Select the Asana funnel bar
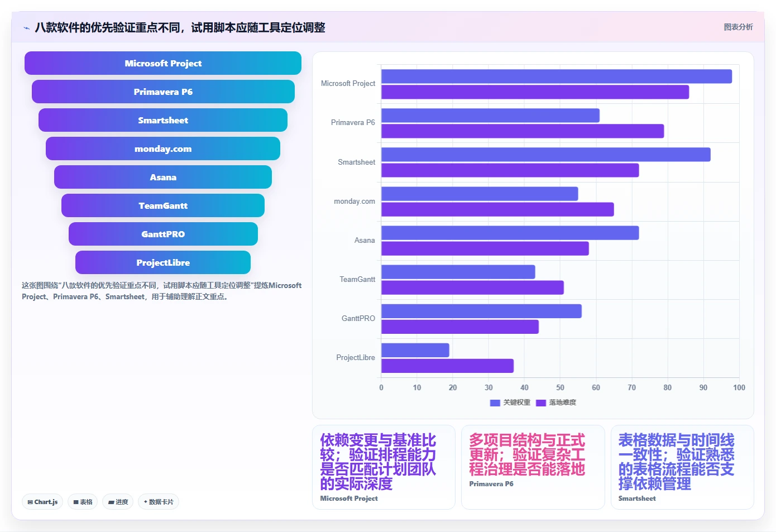Image resolution: width=776 pixels, height=532 pixels. (x=163, y=177)
